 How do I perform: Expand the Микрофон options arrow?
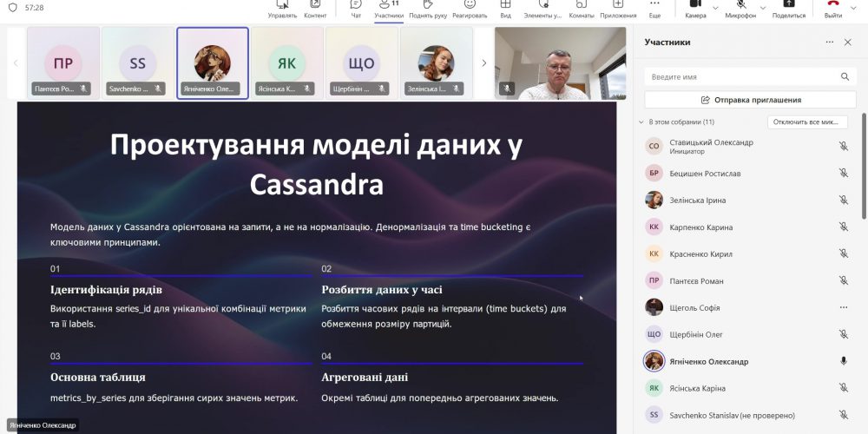click(x=763, y=8)
